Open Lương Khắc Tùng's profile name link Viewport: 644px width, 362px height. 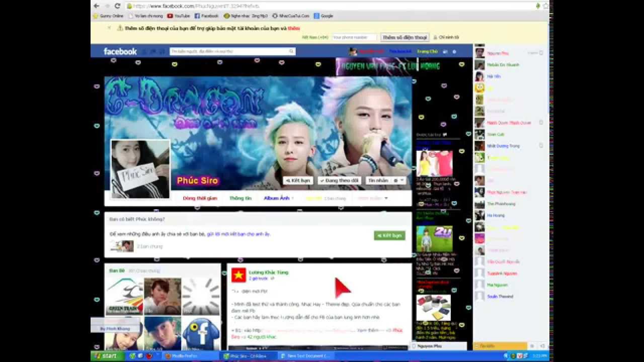click(268, 272)
